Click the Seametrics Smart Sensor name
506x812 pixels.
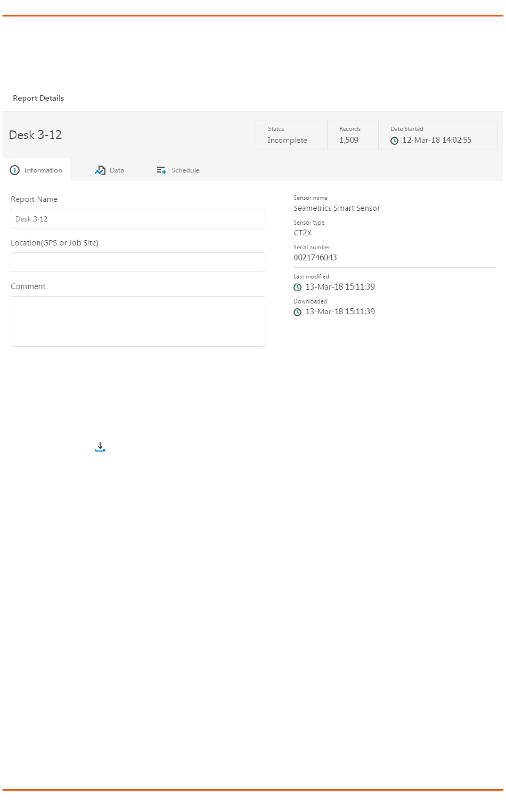(x=337, y=208)
